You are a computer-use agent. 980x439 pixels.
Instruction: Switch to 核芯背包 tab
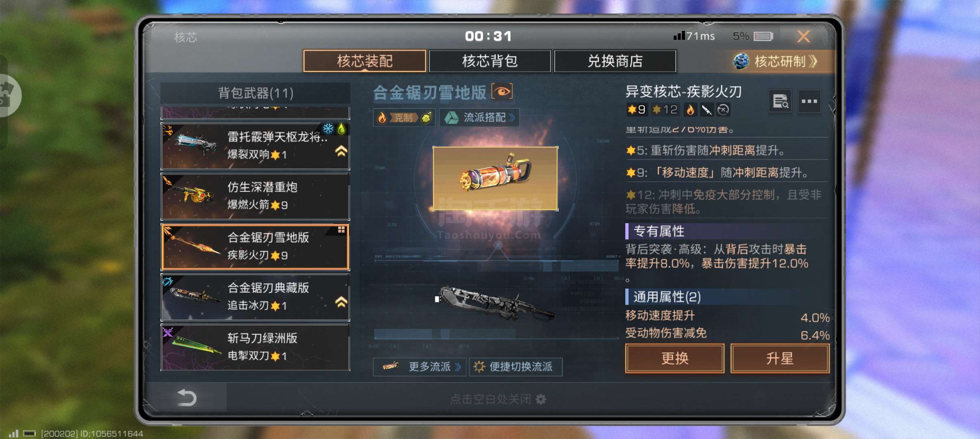click(x=490, y=61)
